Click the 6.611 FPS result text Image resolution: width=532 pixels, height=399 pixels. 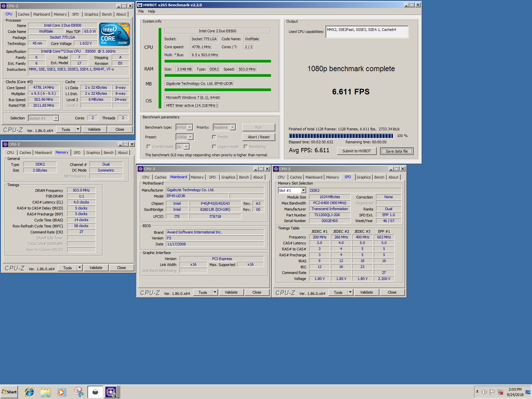[x=351, y=92]
